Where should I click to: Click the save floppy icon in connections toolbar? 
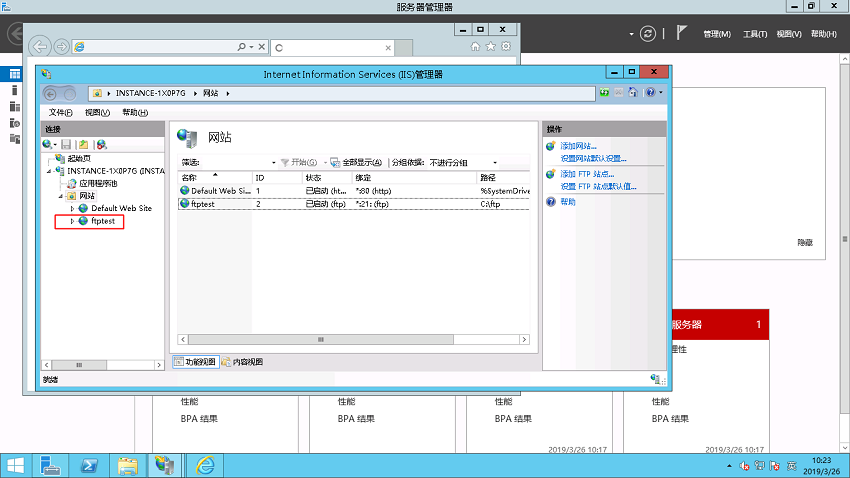coord(66,144)
